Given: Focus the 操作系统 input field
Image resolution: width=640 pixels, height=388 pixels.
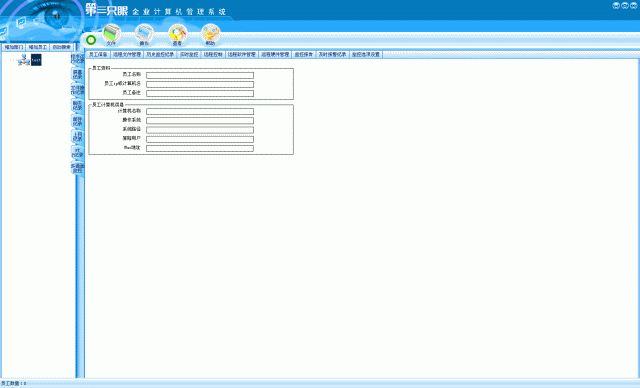Looking at the screenshot, I should pos(200,121).
